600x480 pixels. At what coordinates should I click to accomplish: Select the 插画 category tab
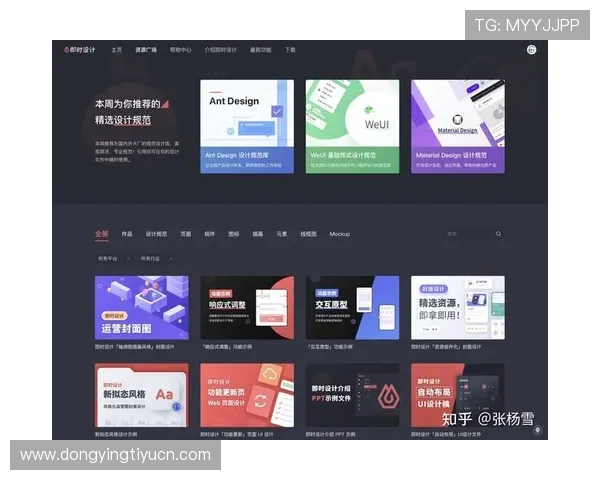coord(258,234)
